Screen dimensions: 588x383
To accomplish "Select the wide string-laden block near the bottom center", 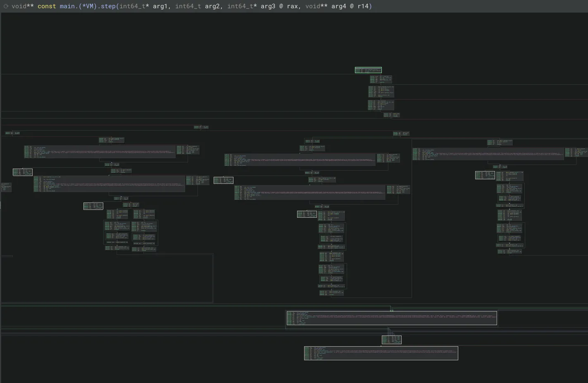I will [x=391, y=318].
